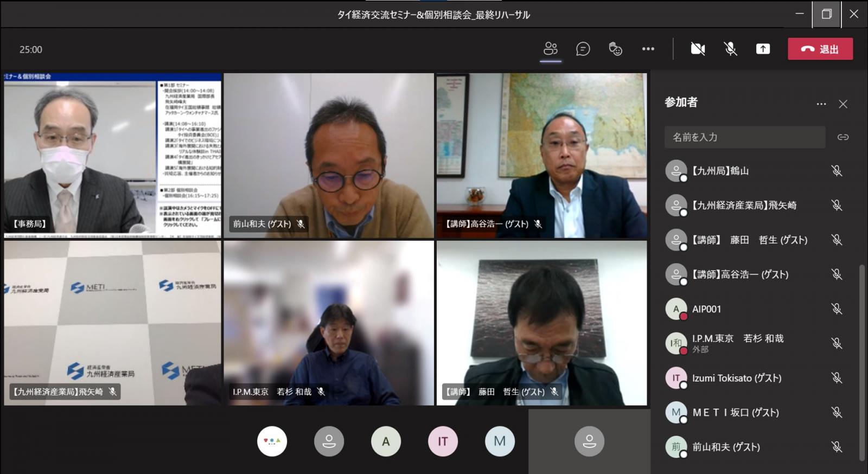Click avatar of 【九州局】鶴山 in list
Image resolution: width=868 pixels, height=474 pixels.
pyautogui.click(x=676, y=171)
